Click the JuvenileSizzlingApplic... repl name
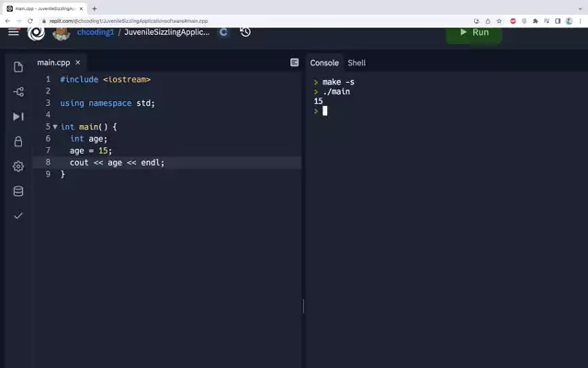The height and width of the screenshot is (368, 588). [167, 32]
